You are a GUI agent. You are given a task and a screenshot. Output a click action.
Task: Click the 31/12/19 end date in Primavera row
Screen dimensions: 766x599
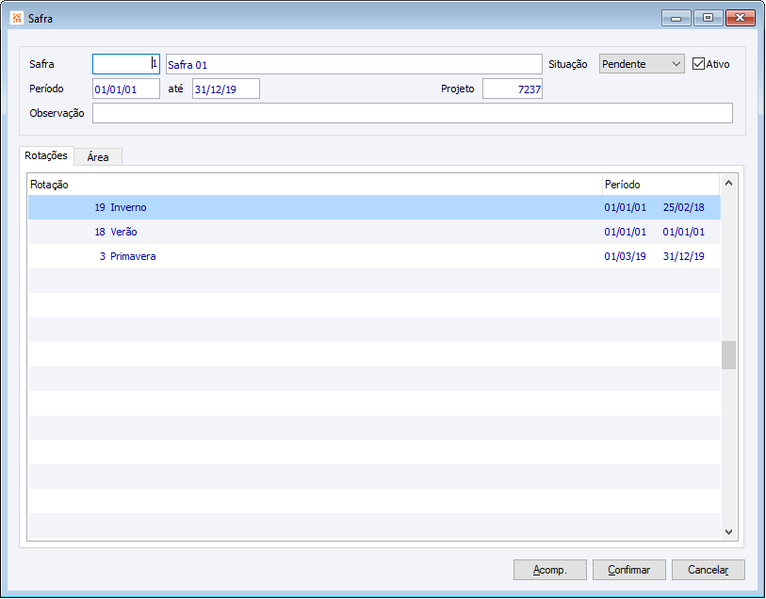(683, 256)
